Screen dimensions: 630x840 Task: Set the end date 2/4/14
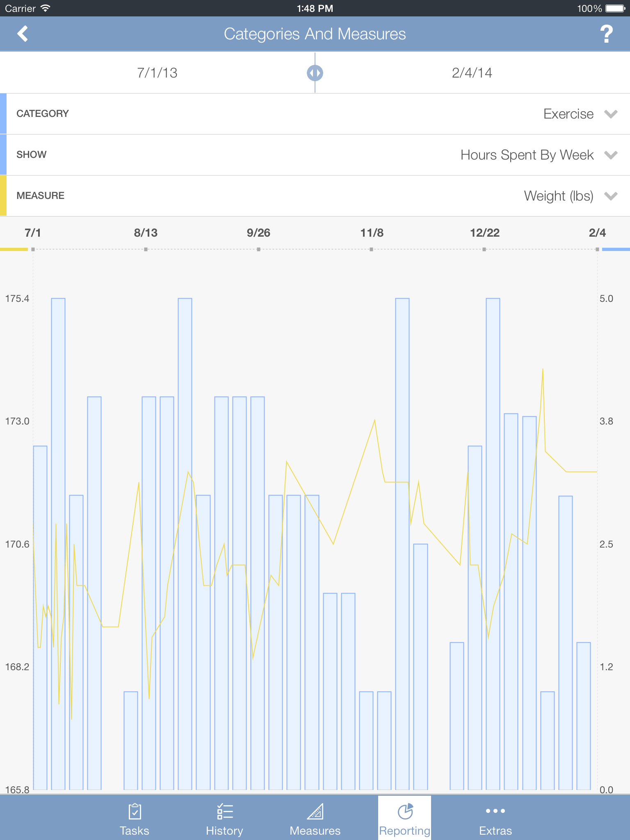[472, 73]
